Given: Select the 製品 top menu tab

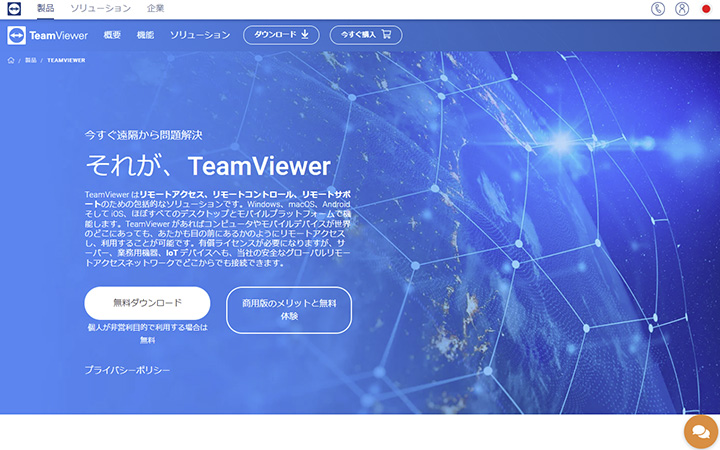Looking at the screenshot, I should click(45, 8).
